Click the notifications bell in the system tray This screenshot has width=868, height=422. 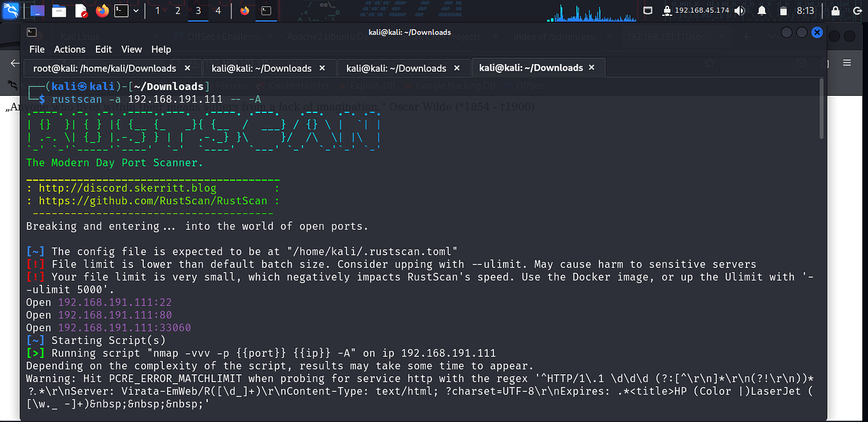(763, 10)
